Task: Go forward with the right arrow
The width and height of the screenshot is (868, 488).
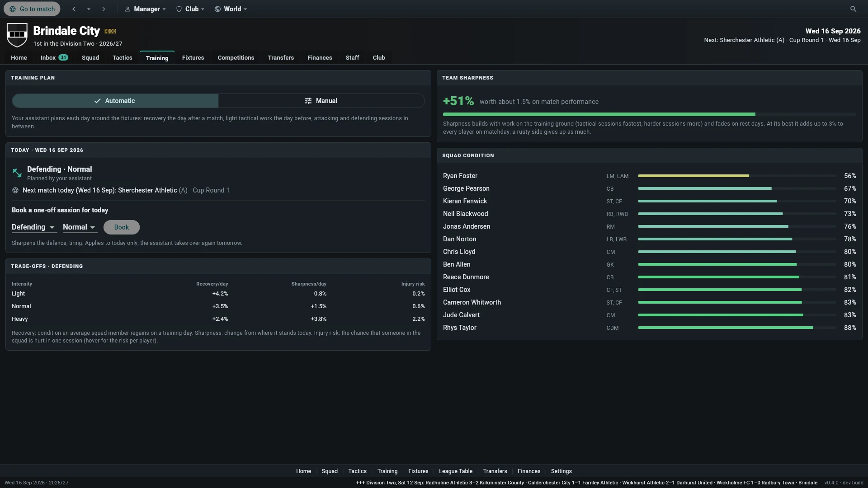Action: [x=104, y=9]
